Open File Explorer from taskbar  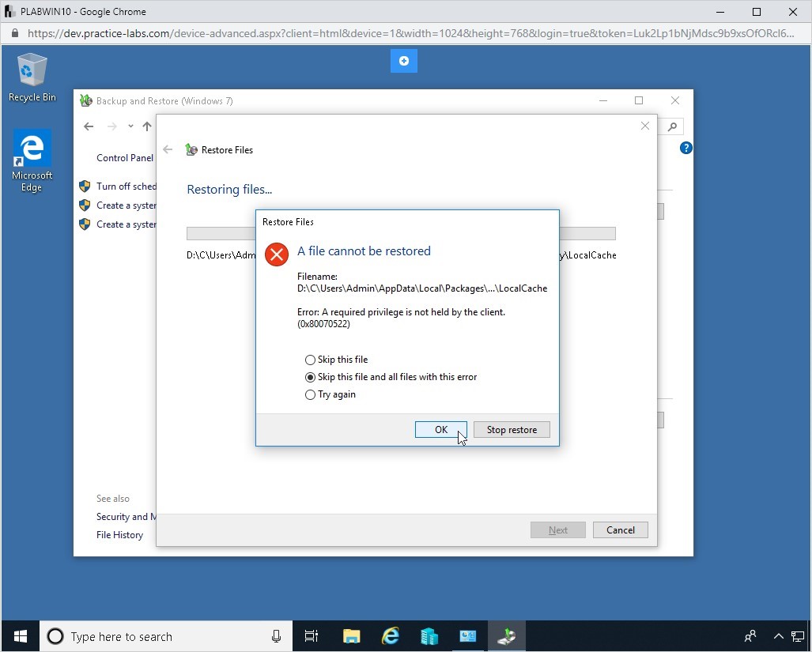tap(351, 636)
